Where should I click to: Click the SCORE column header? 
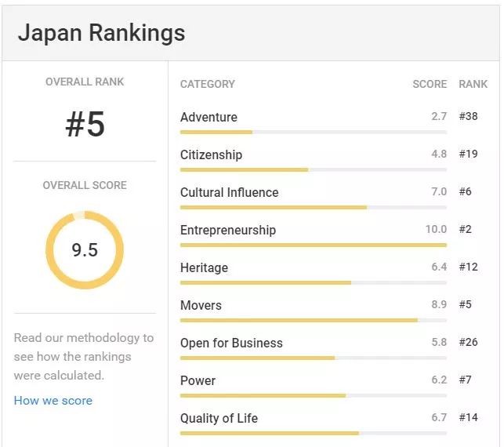430,84
